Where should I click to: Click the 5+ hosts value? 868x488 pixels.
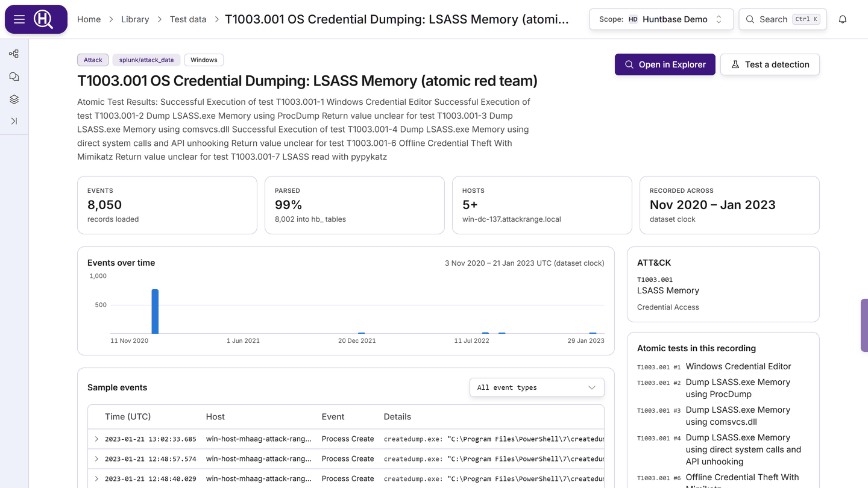coord(470,205)
